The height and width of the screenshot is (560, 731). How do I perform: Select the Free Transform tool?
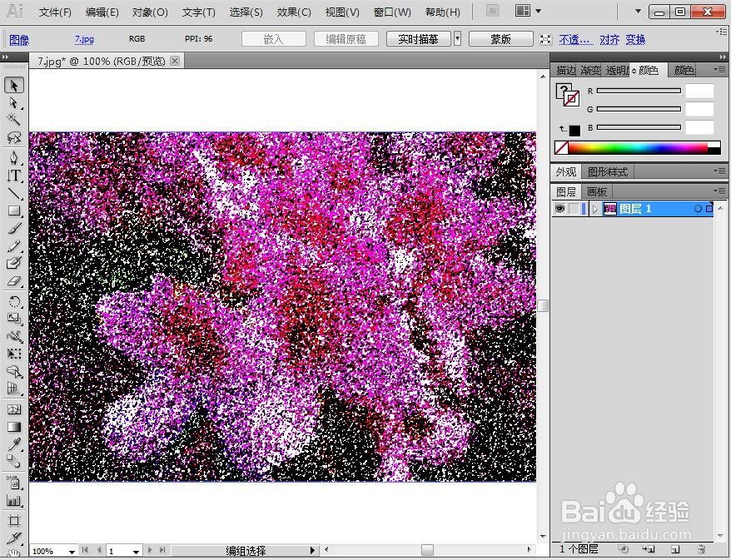(14, 354)
